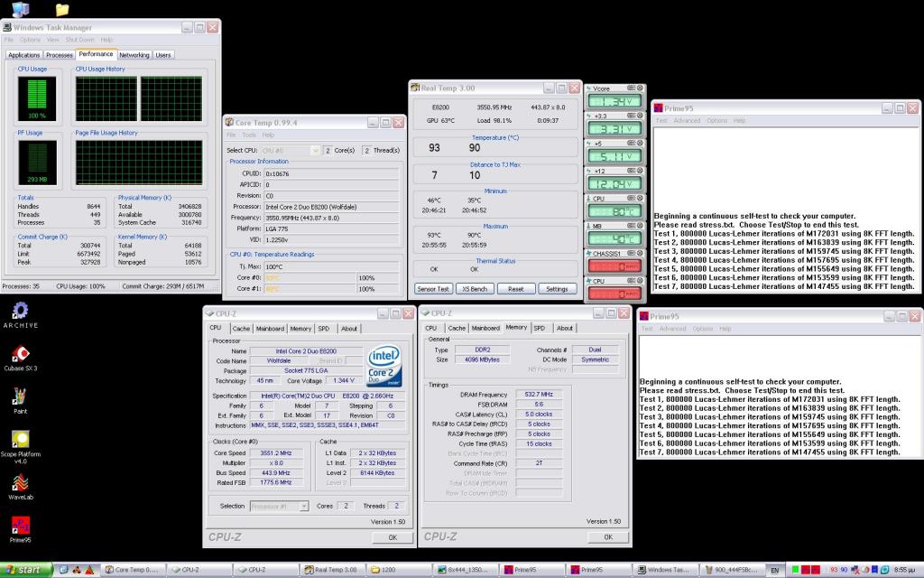
Task: Open SPD tab in the right CPU-Z window
Action: click(540, 328)
